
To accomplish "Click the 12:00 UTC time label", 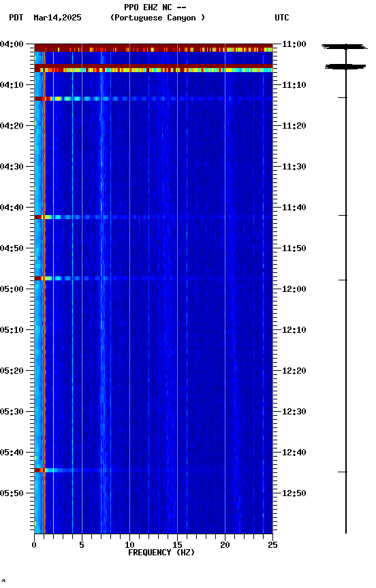I will 294,289.
